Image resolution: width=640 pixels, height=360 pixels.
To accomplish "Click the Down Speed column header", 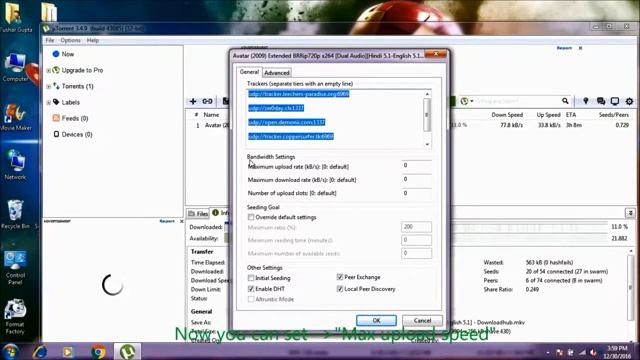I will [x=507, y=115].
